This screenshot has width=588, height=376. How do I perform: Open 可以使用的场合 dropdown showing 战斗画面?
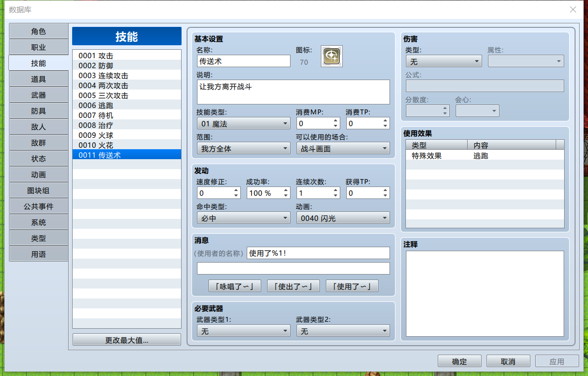[x=343, y=148]
